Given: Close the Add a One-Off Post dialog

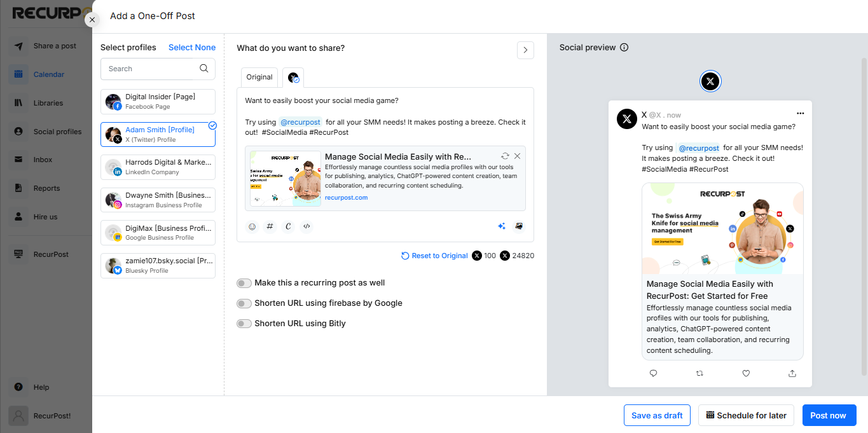Looking at the screenshot, I should point(92,20).
